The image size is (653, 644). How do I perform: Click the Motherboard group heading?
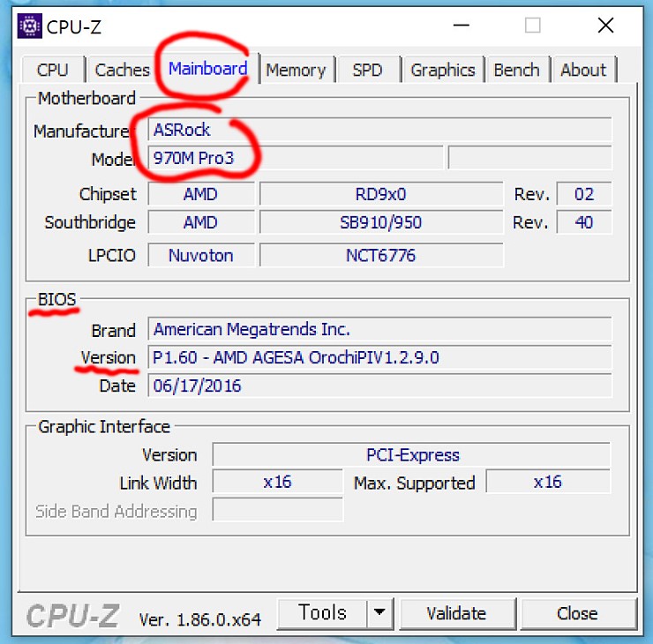coord(86,98)
